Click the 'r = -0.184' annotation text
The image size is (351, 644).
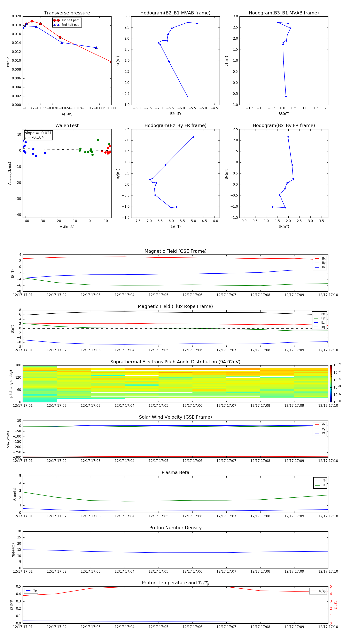(35, 137)
